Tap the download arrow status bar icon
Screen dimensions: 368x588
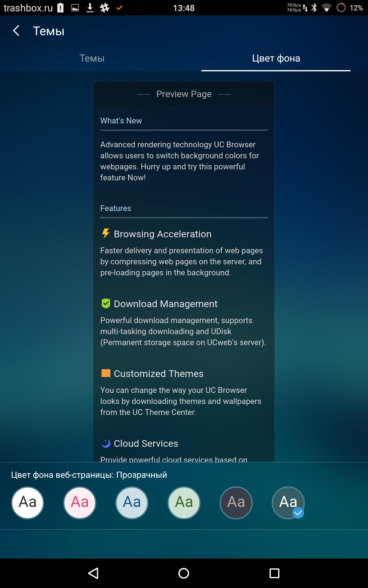[90, 8]
